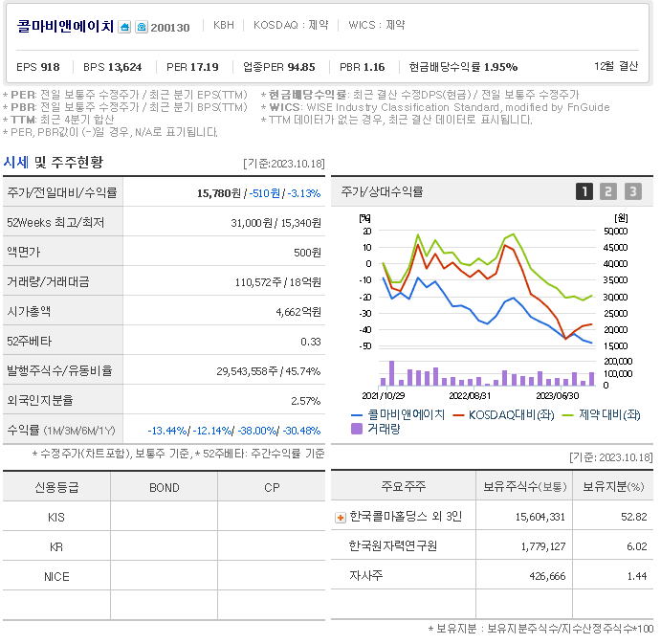This screenshot has height=644, width=661.
Task: Click the 주요주주 column header
Action: 404,486
